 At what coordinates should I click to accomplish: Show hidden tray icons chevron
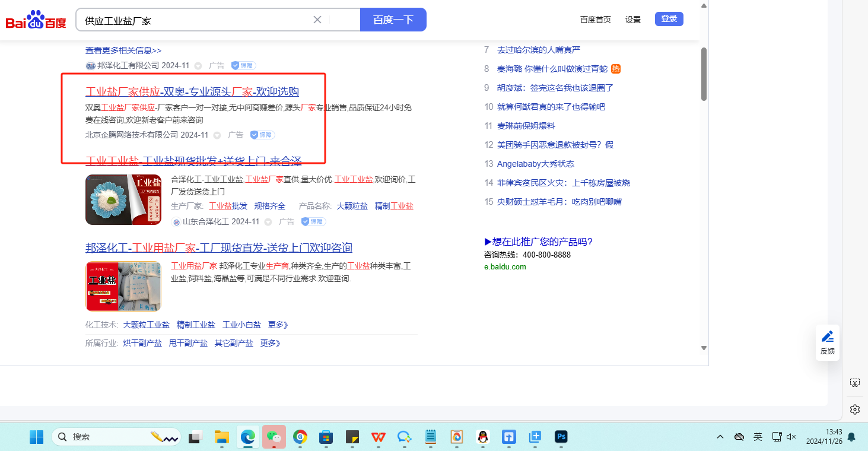coord(720,437)
